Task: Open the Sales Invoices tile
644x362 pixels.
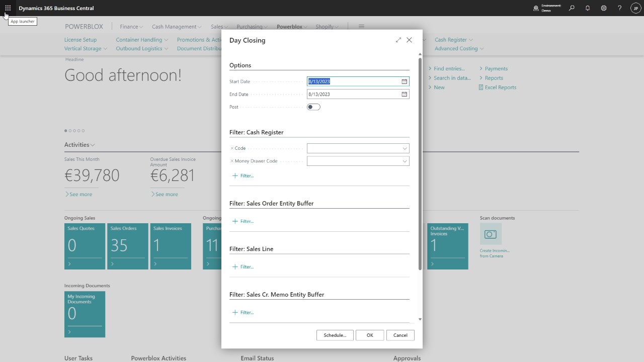Action: click(171, 246)
